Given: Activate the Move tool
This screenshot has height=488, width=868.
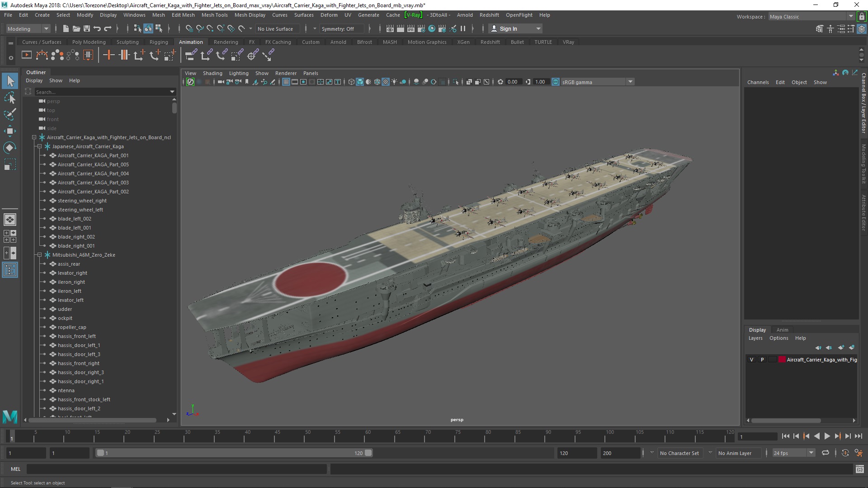Looking at the screenshot, I should click(10, 131).
